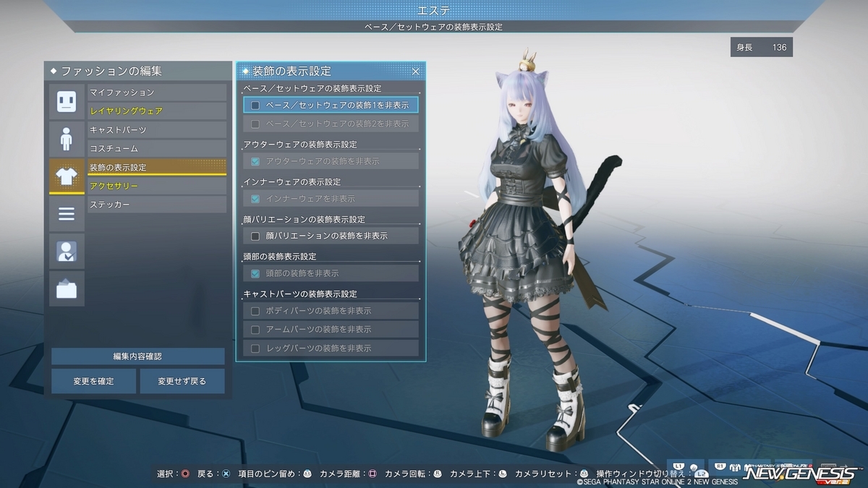Open the folder icon at sidebar bottom
The height and width of the screenshot is (488, 868).
tap(67, 288)
